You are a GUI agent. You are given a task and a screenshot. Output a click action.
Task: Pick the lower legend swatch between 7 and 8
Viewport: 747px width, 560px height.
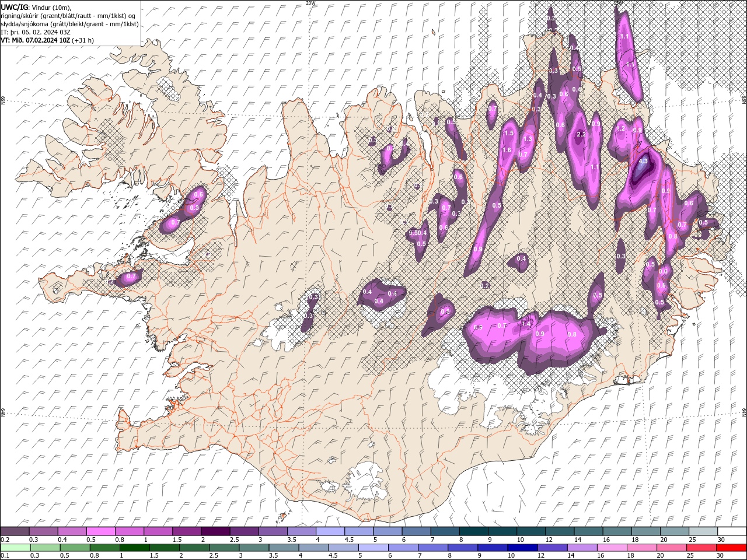click(x=432, y=548)
